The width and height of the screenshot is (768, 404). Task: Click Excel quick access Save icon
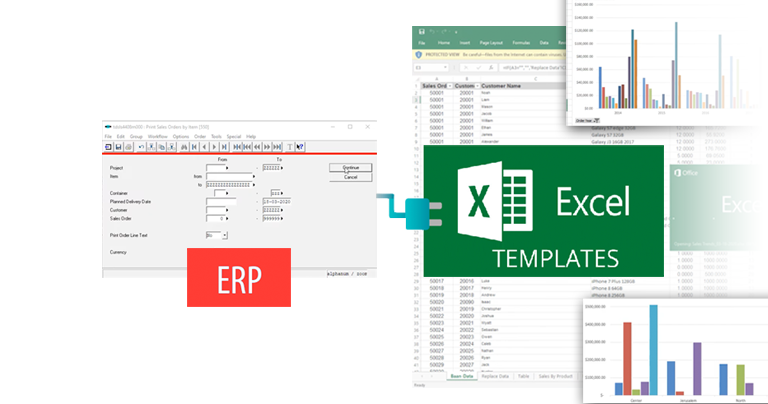(421, 31)
